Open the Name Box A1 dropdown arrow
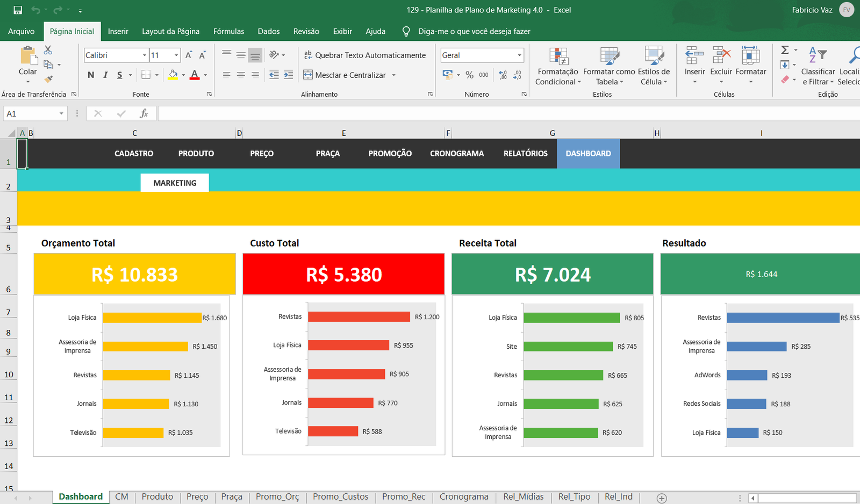Screen dimensions: 860x504 (61, 113)
